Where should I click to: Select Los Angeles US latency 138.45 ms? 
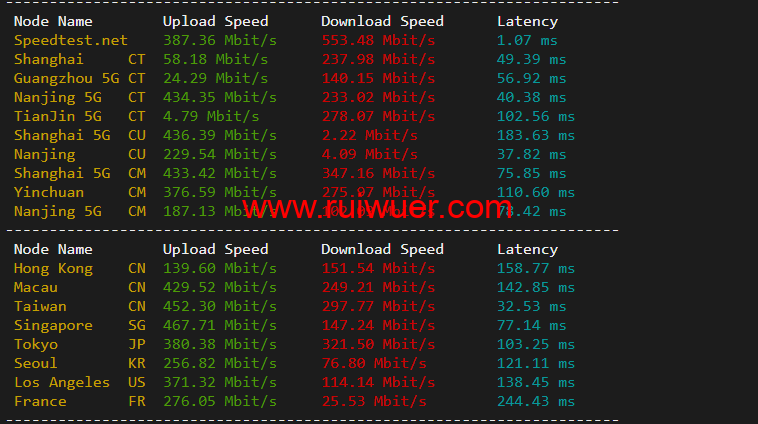point(536,382)
